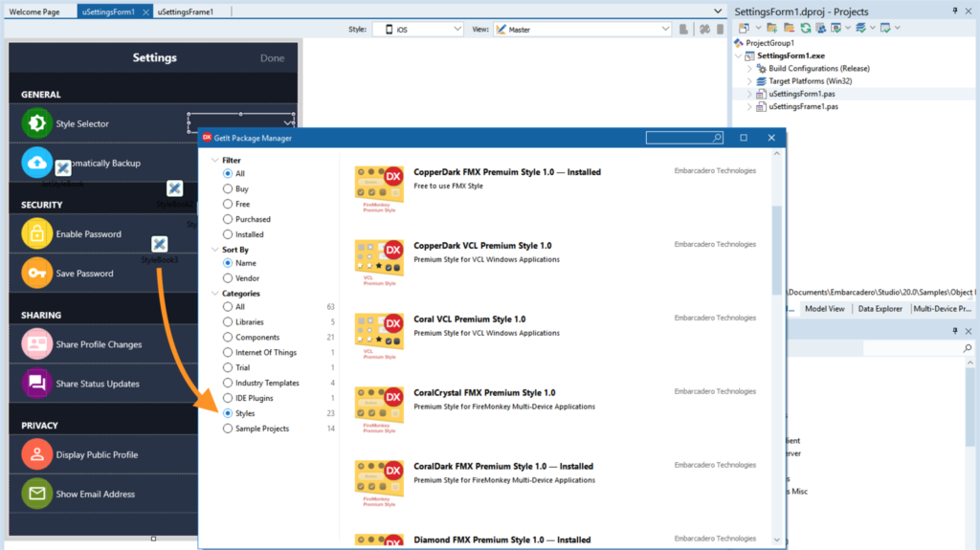The width and height of the screenshot is (980, 550).
Task: Open the View dropdown showing Master
Action: coord(582,30)
